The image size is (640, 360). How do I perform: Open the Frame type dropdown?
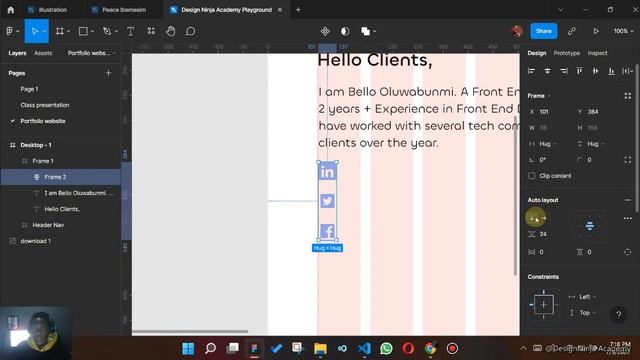coord(539,96)
